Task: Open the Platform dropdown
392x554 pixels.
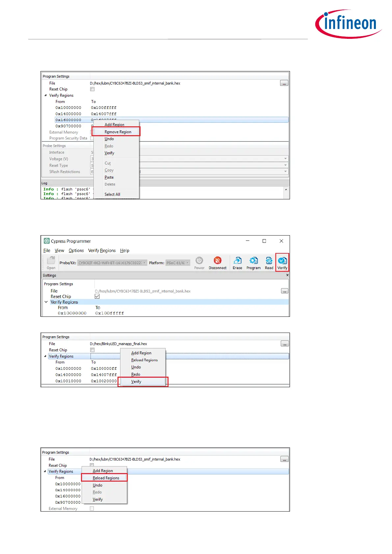Action: pyautogui.click(x=178, y=263)
